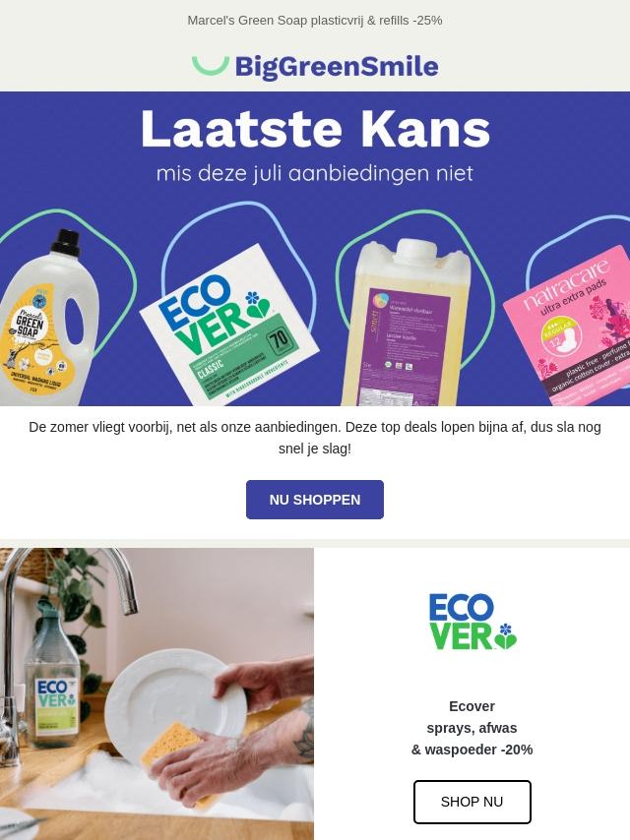Click the 'De zomer vliegt voorbij' paragraph
The width and height of the screenshot is (630, 840).
point(315,438)
